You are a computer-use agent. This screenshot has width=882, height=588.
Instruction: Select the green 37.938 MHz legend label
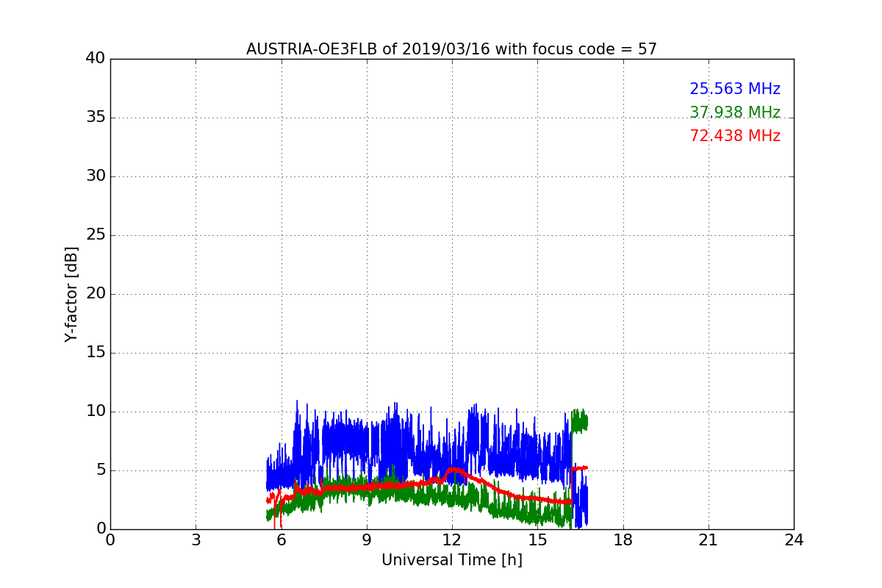click(735, 112)
